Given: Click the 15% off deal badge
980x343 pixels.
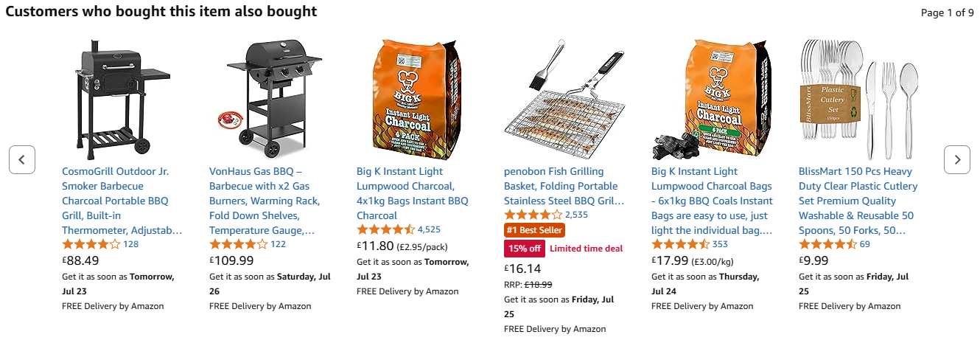Looking at the screenshot, I should [524, 249].
